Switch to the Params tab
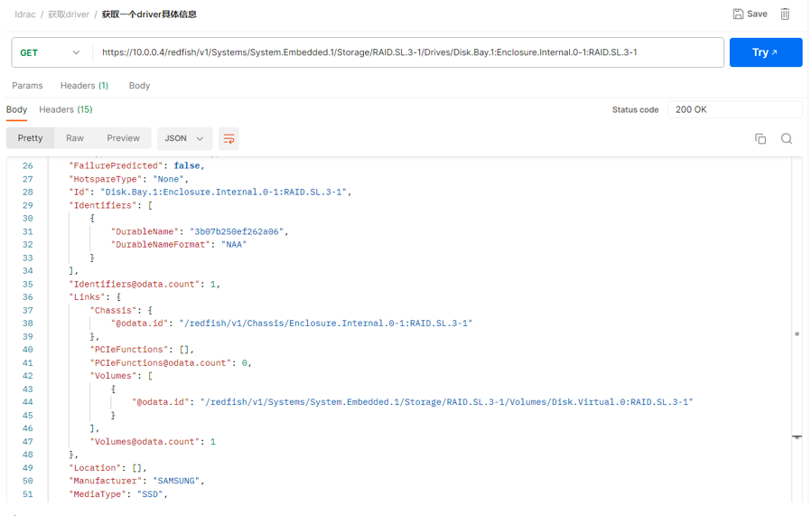This screenshot has height=516, width=812. [x=27, y=86]
